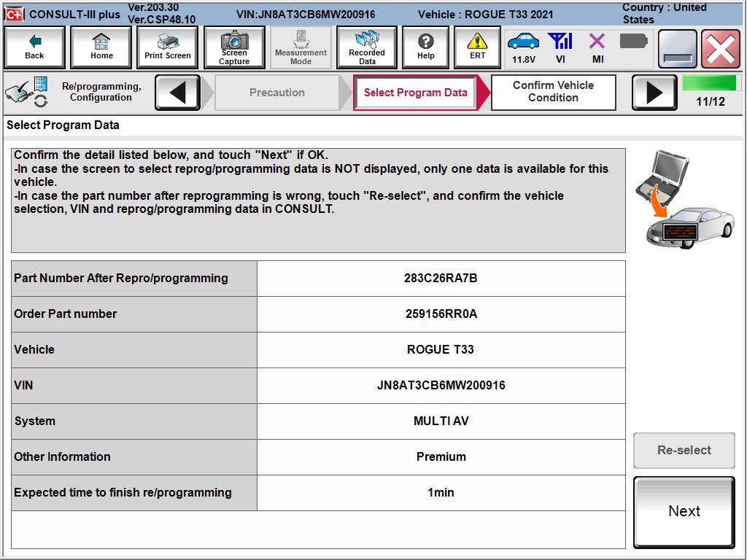Click the Ver.CSP48.10 version text
747x560 pixels.
[161, 20]
